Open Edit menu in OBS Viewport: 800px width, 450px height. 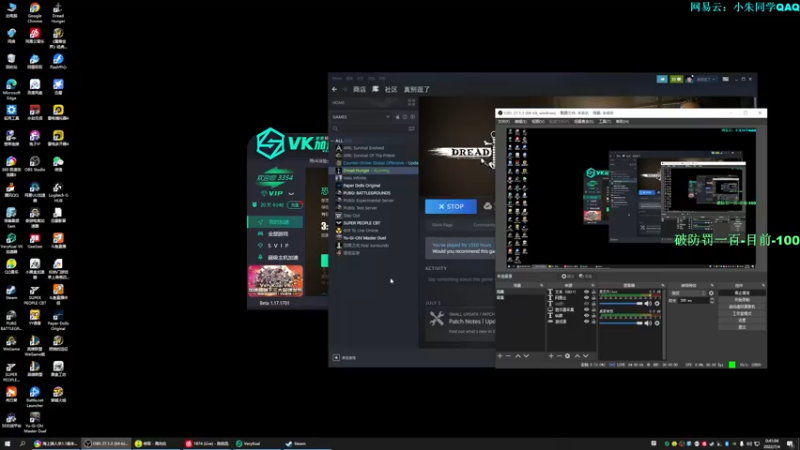click(x=520, y=121)
